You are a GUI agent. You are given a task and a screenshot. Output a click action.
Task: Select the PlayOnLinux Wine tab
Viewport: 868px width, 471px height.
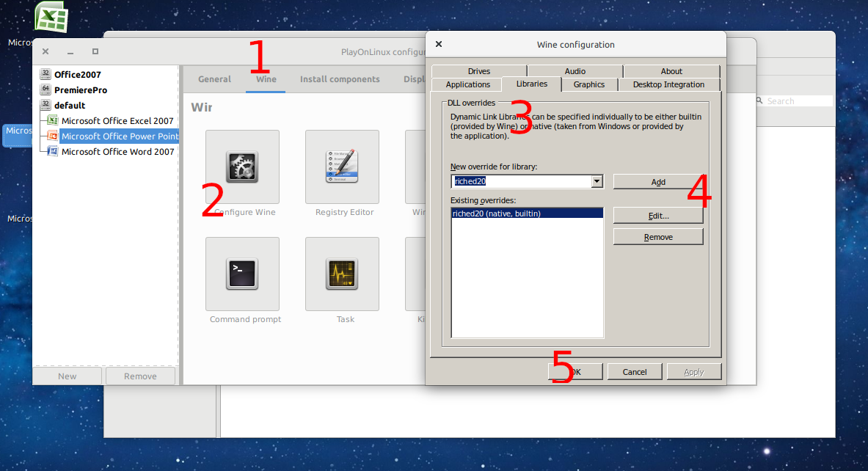pyautogui.click(x=266, y=79)
